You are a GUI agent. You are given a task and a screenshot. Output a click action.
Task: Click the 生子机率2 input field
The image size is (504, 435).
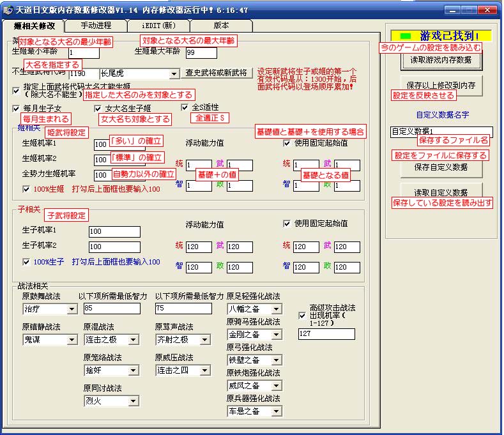tap(114, 247)
